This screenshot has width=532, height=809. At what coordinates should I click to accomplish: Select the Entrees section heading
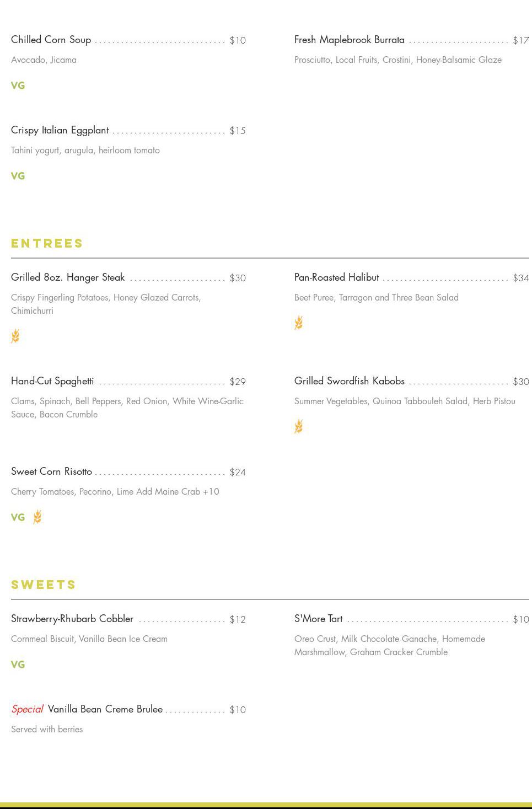[47, 243]
